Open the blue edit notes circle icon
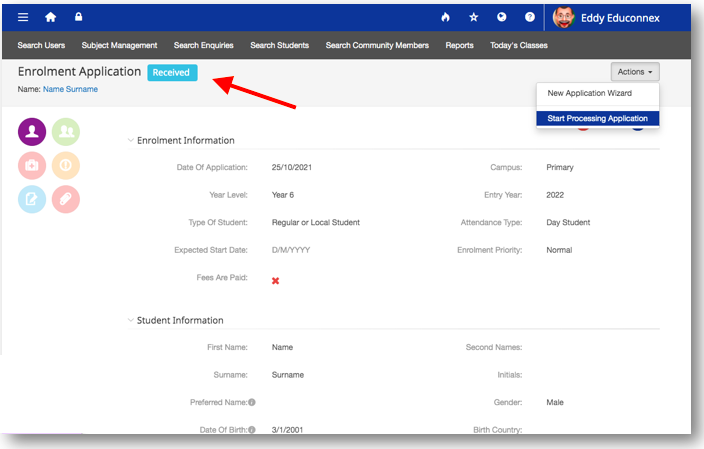Image resolution: width=704 pixels, height=449 pixels. tap(32, 199)
